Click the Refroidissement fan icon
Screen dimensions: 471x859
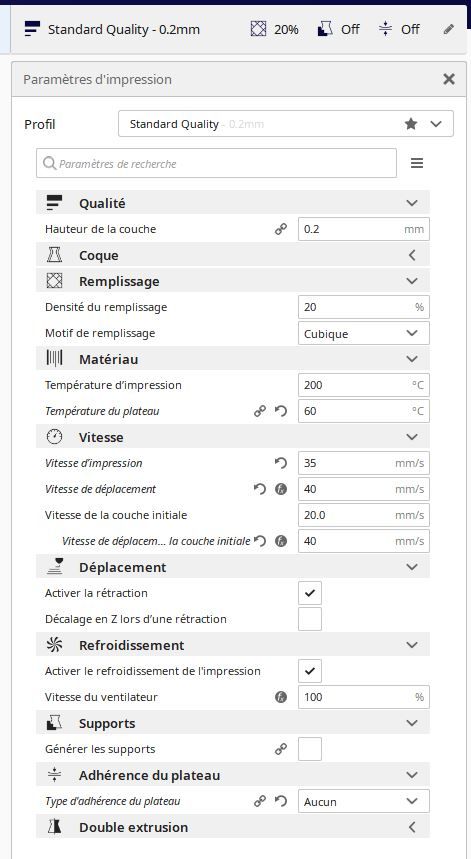tap(54, 645)
